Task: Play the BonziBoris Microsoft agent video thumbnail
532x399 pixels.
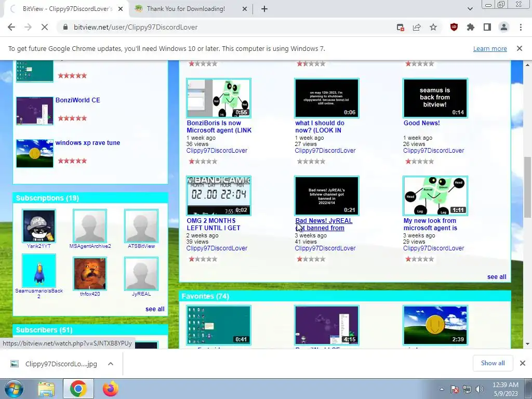Action: click(219, 98)
